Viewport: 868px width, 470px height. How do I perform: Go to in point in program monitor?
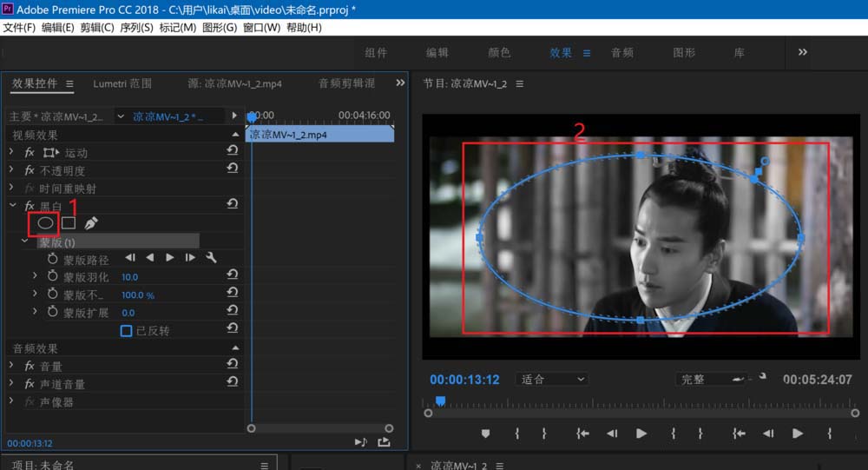[x=582, y=434]
